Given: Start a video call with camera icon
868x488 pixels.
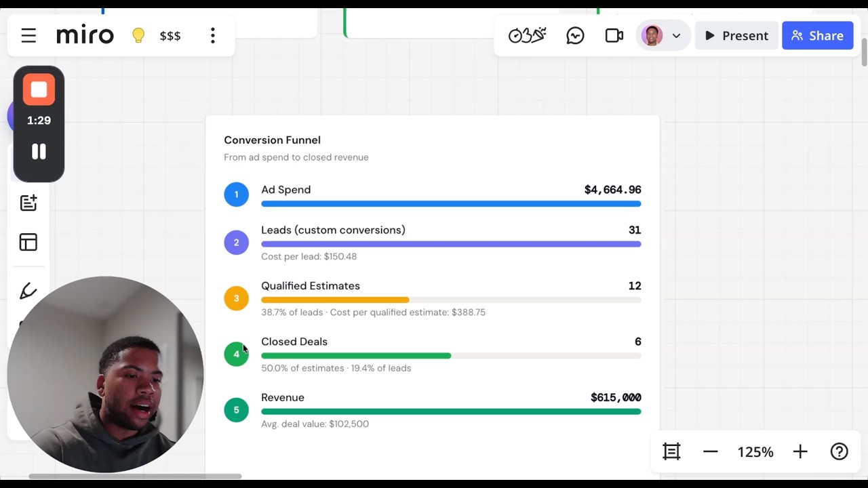Looking at the screenshot, I should click(x=614, y=35).
